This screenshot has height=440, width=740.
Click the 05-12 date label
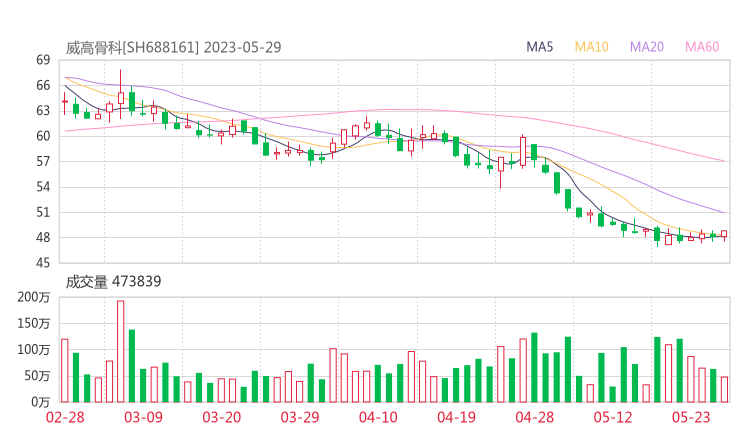[613, 417]
